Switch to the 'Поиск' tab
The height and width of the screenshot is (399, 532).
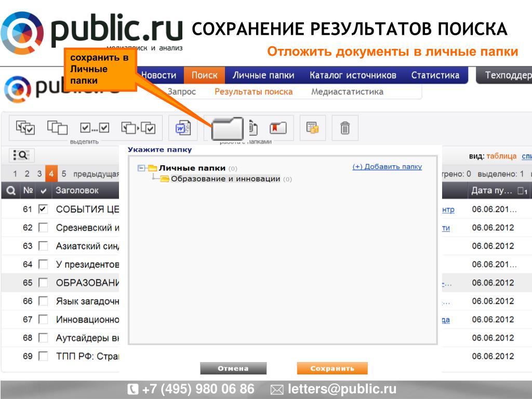click(204, 75)
